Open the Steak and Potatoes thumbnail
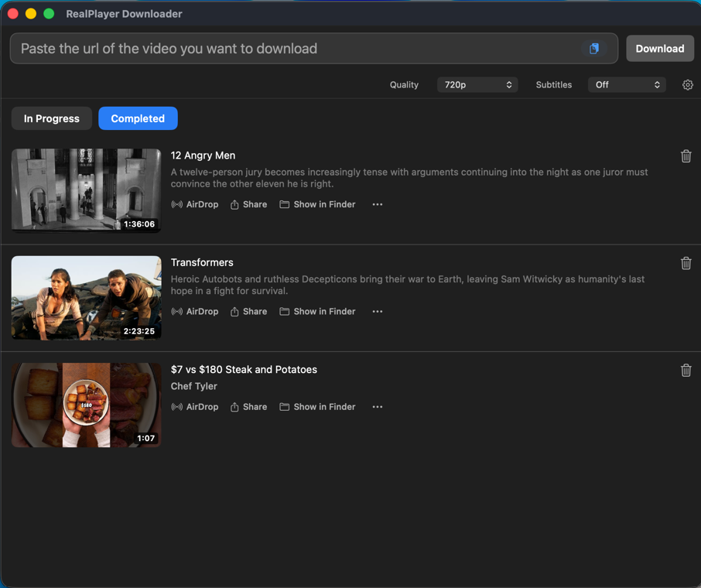This screenshot has width=701, height=588. [87, 405]
